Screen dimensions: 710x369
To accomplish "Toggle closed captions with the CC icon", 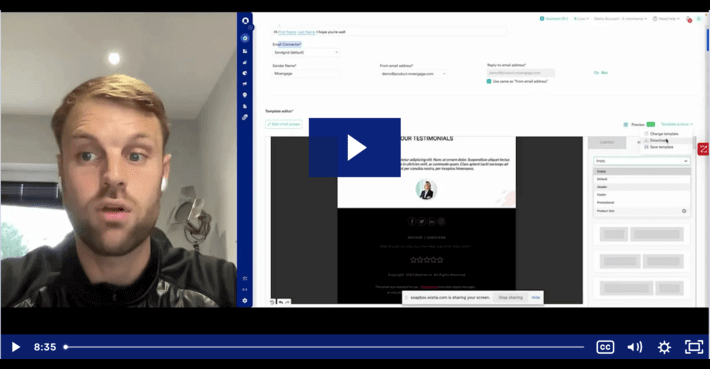I will [605, 347].
